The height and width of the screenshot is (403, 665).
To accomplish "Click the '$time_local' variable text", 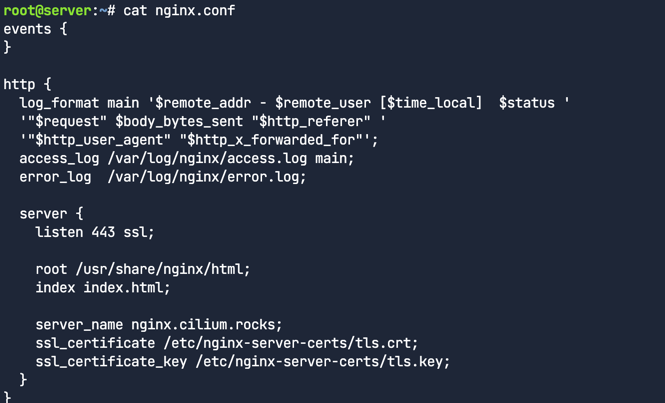I will click(432, 103).
